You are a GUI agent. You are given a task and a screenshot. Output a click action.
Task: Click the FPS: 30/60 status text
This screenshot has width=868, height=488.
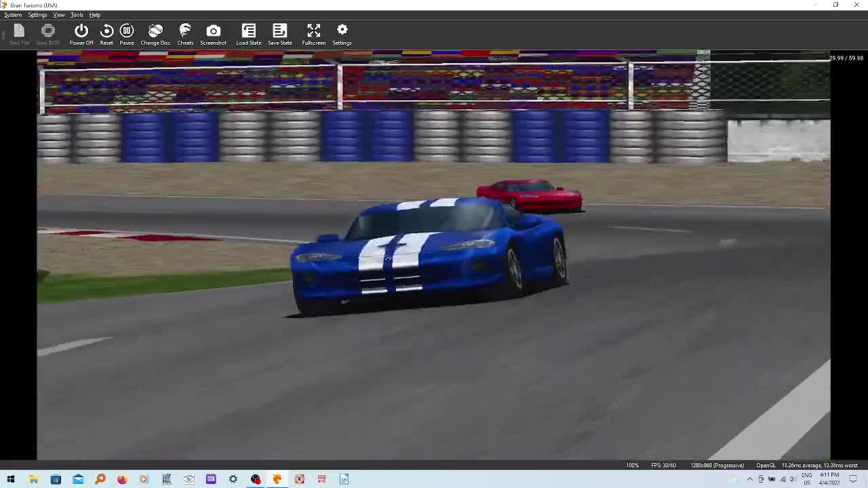tap(663, 465)
